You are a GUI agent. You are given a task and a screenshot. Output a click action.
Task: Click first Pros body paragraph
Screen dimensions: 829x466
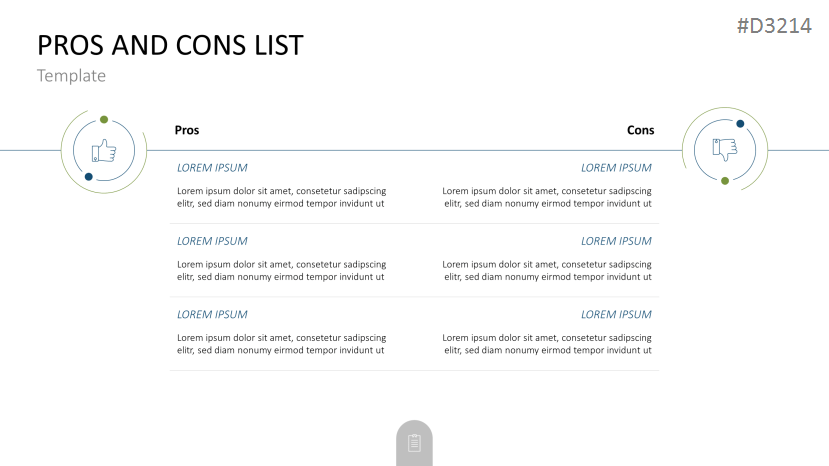click(x=281, y=197)
